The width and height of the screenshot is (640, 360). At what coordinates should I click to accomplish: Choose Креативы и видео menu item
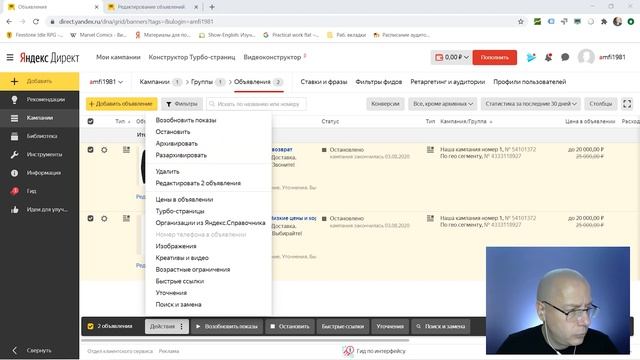click(182, 258)
